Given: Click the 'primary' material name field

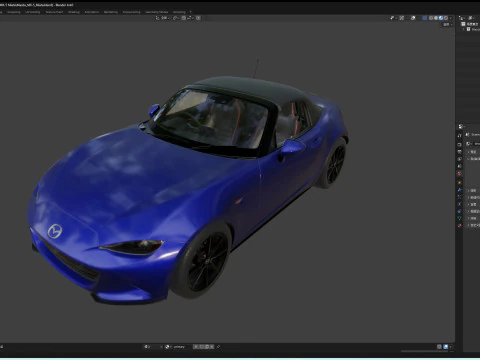Looking at the screenshot, I should (x=181, y=347).
